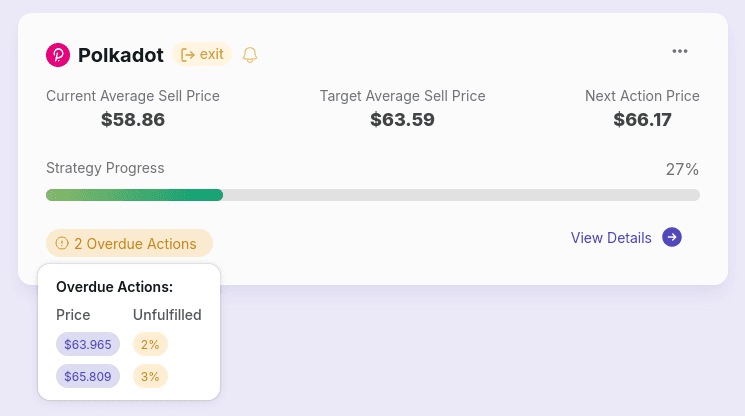Click the exit arrow icon in badge

(188, 55)
